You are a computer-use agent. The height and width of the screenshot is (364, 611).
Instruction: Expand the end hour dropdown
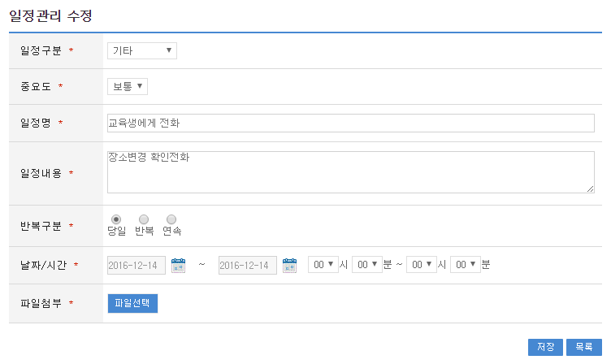(x=422, y=265)
